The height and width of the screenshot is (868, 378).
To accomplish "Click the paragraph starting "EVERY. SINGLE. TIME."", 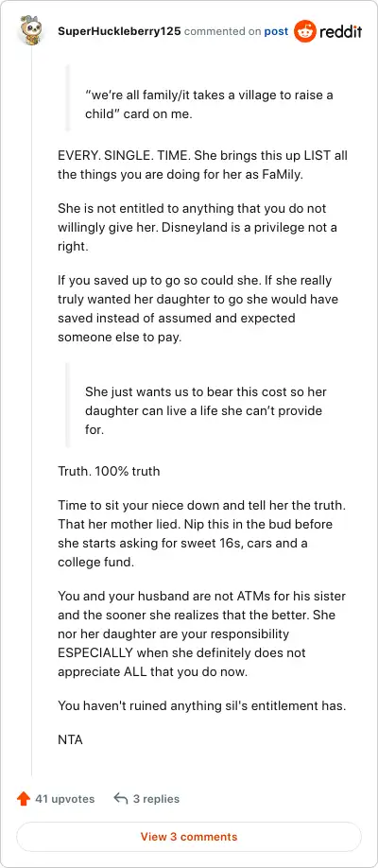I will (202, 165).
